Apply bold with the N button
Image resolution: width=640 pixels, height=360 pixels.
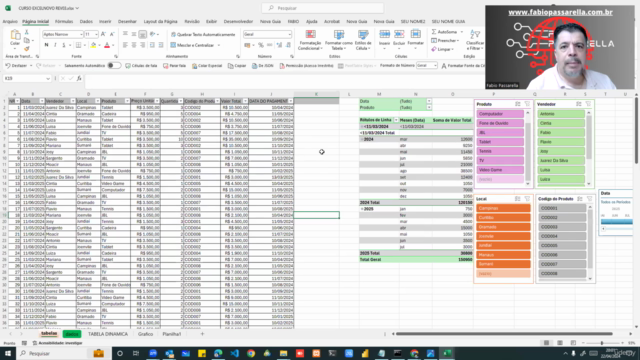(46, 45)
